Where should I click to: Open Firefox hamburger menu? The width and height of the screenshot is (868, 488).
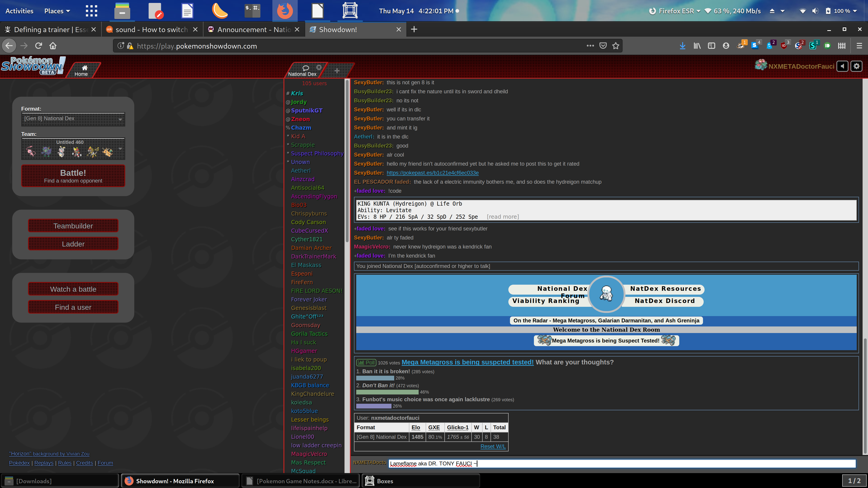click(859, 46)
